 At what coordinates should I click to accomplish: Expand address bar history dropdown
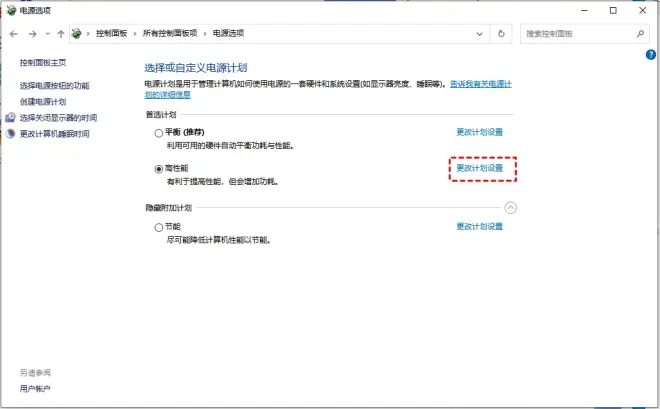pos(479,34)
